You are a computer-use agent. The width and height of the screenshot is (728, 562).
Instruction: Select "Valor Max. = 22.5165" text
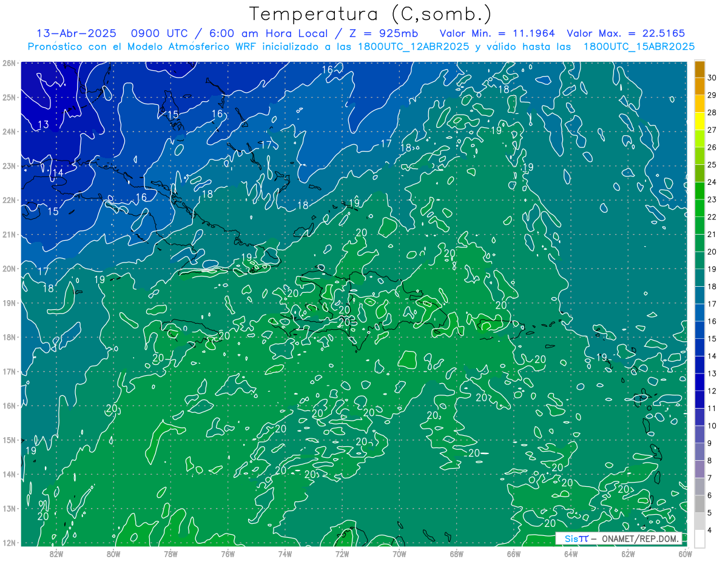(x=626, y=33)
